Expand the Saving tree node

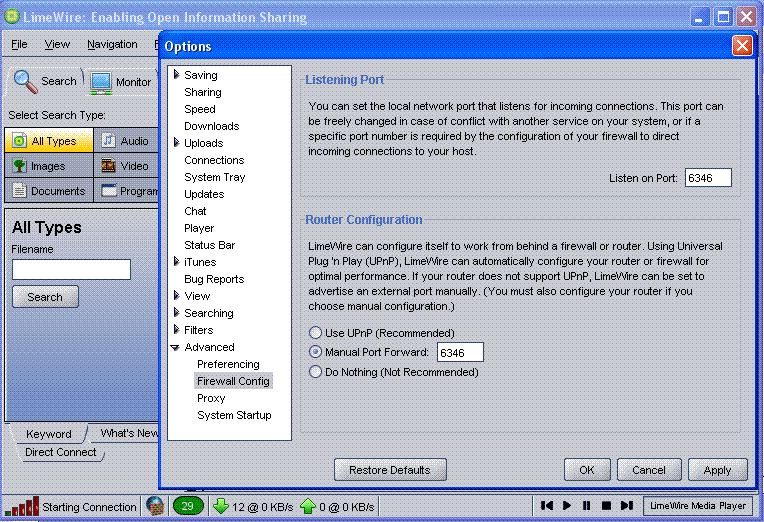[x=177, y=75]
